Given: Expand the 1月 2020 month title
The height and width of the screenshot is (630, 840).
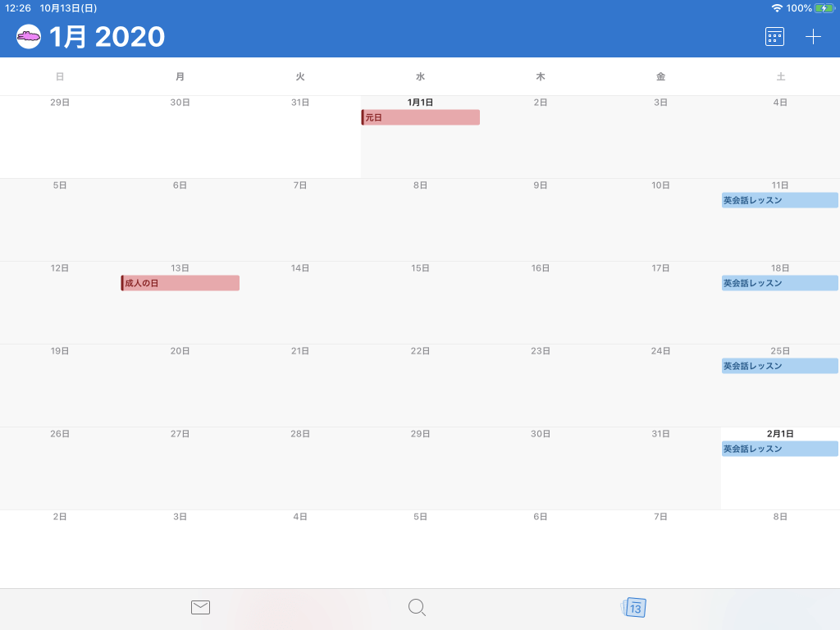Looking at the screenshot, I should 107,37.
